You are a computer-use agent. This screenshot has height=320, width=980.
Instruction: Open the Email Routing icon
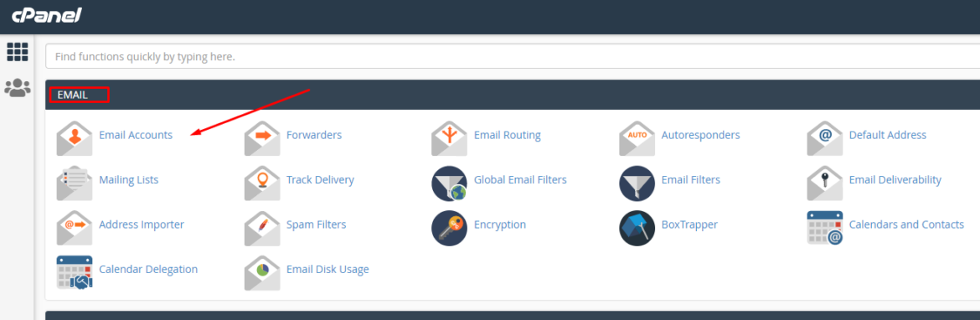pyautogui.click(x=449, y=138)
